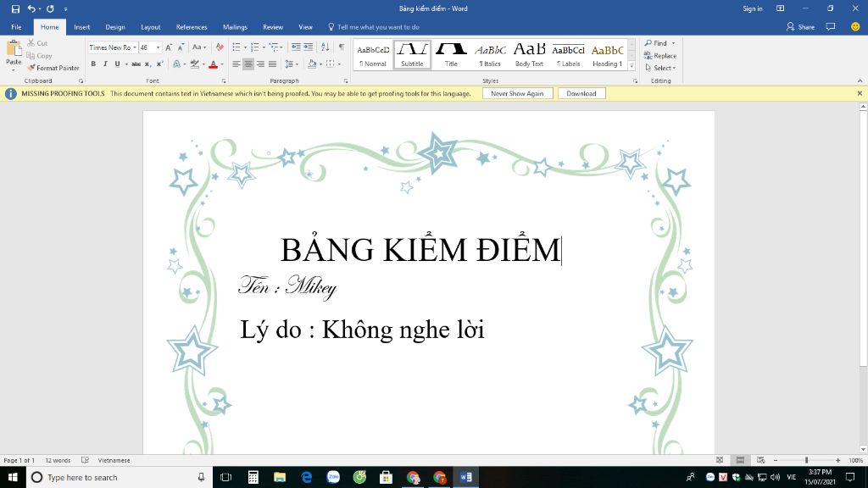Image resolution: width=868 pixels, height=488 pixels.
Task: Open Calculator from the taskbar
Action: click(253, 477)
